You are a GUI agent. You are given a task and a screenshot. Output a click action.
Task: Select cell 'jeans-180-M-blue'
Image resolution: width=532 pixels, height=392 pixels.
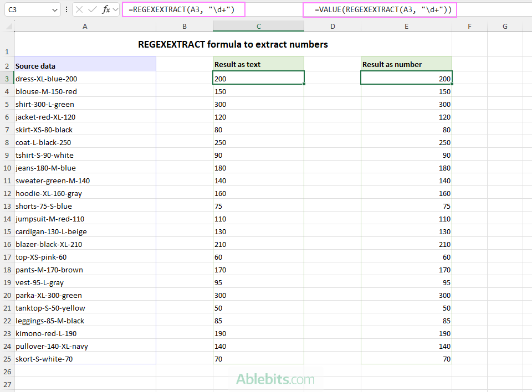click(x=85, y=168)
